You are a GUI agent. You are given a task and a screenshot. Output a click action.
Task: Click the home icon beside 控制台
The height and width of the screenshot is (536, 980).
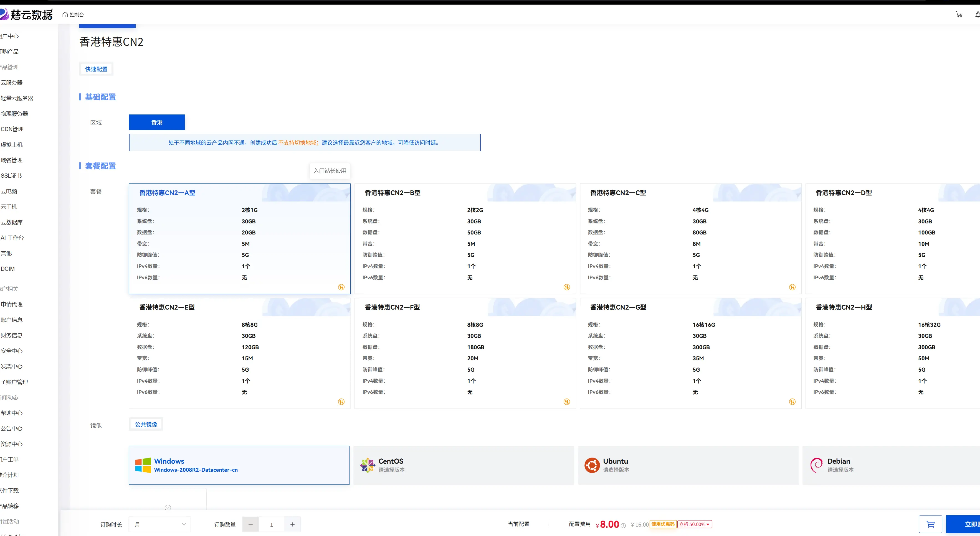[65, 14]
